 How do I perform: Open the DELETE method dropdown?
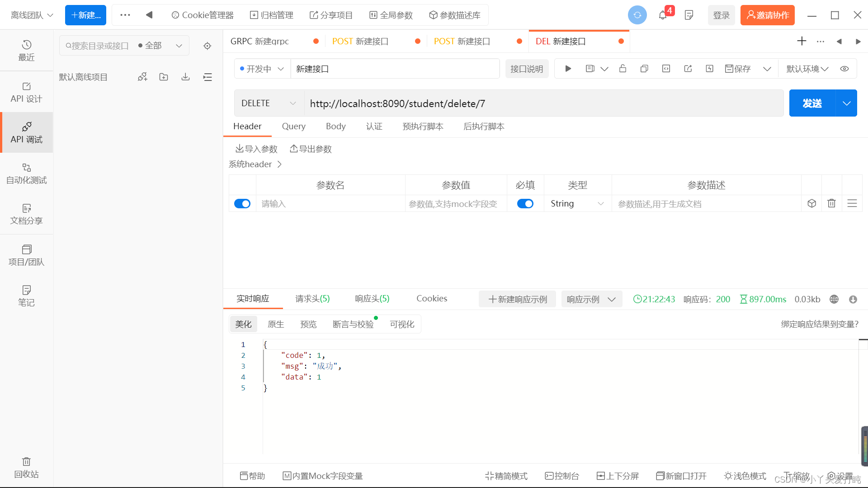coord(269,103)
